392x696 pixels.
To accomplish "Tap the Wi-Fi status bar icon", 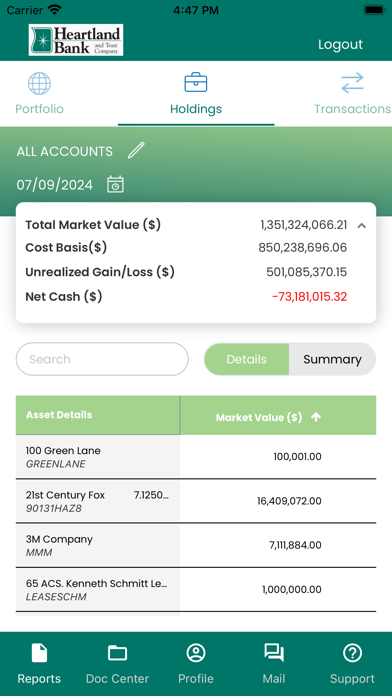I will [55, 9].
